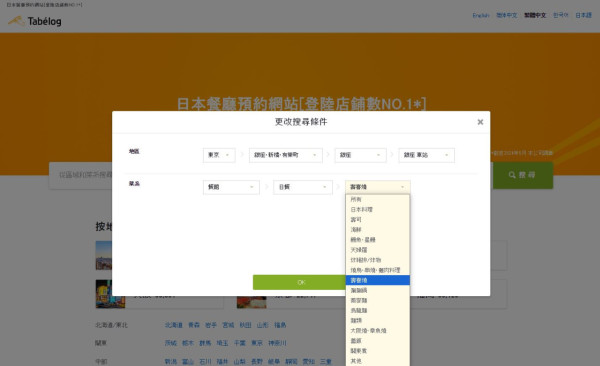
Task: Select 天婦羅 in the cuisine list
Action: (377, 250)
